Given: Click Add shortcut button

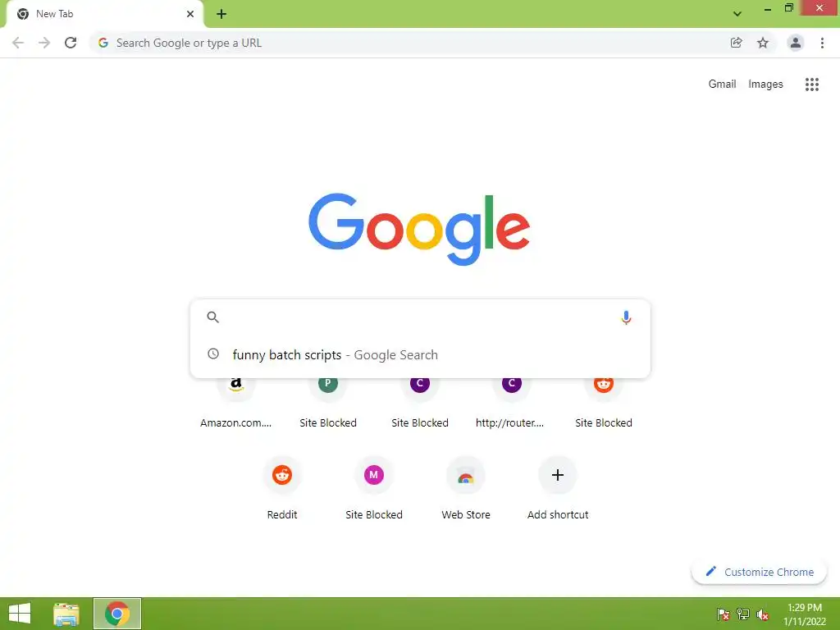Looking at the screenshot, I should click(558, 488).
